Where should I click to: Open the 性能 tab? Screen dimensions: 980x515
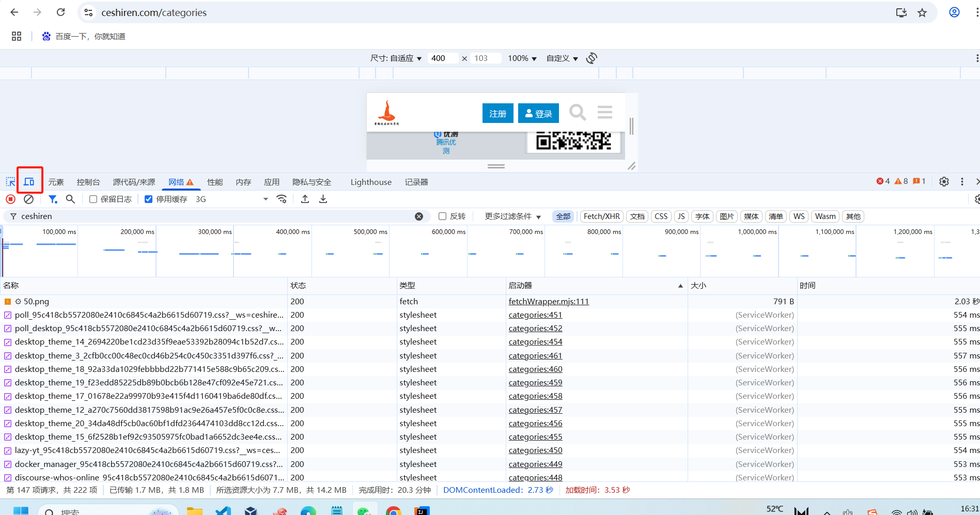pos(215,182)
